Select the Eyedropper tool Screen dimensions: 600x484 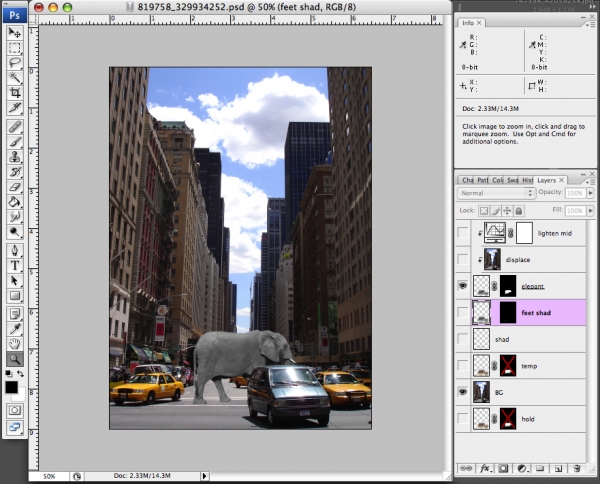point(15,329)
